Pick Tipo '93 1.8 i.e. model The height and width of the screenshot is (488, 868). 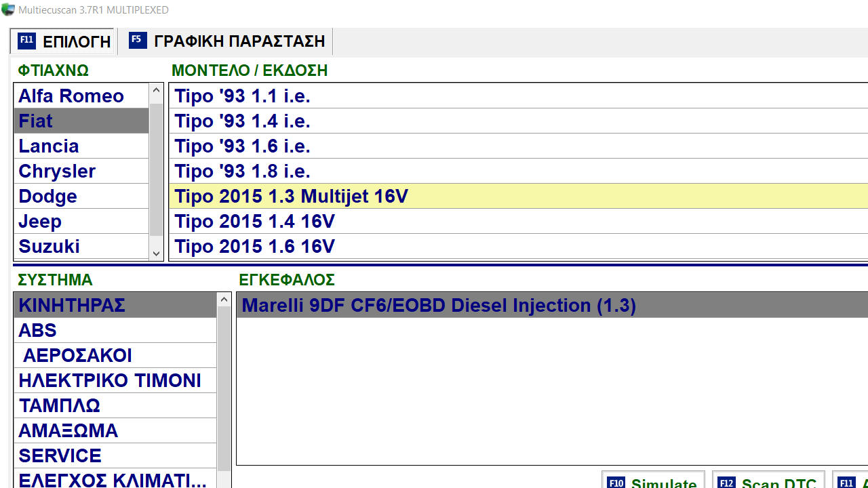coord(518,171)
